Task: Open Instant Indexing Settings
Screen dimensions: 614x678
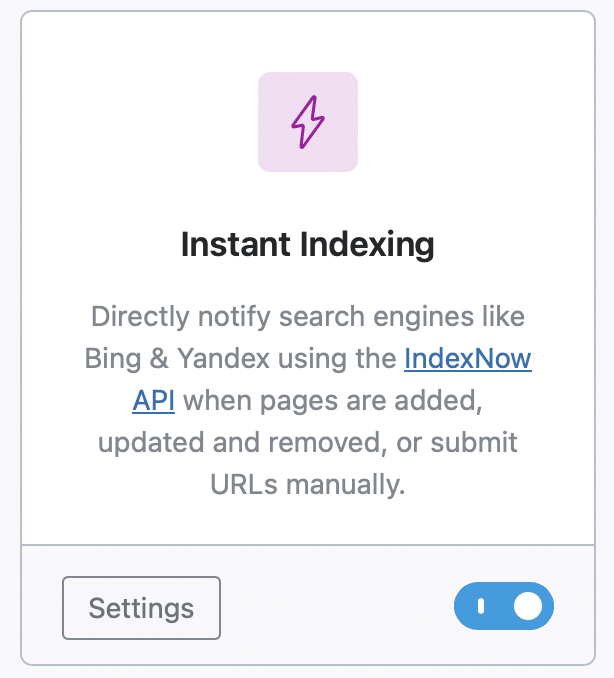Action: tap(141, 608)
